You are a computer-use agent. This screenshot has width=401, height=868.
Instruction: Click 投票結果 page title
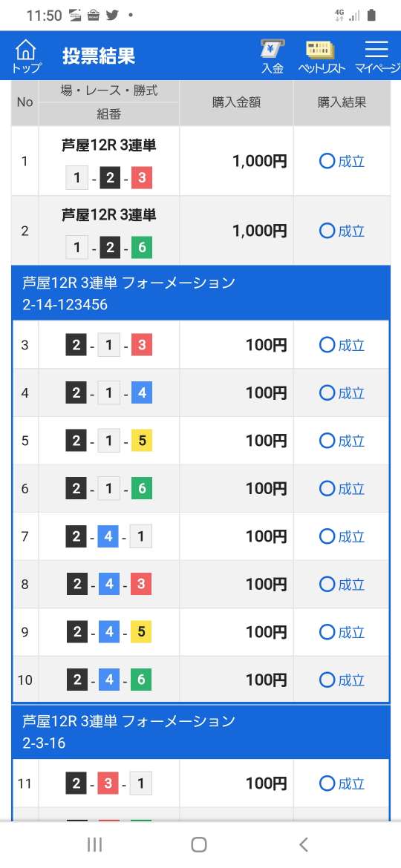click(x=99, y=56)
